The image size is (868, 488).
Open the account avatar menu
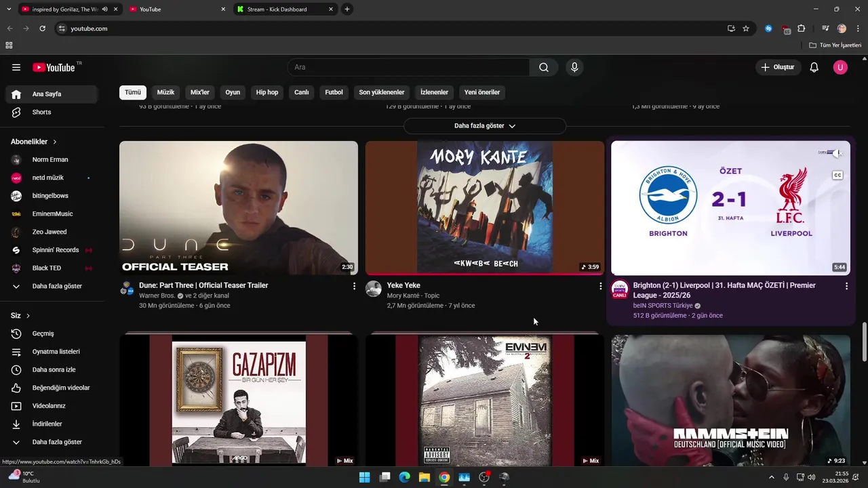coord(840,67)
